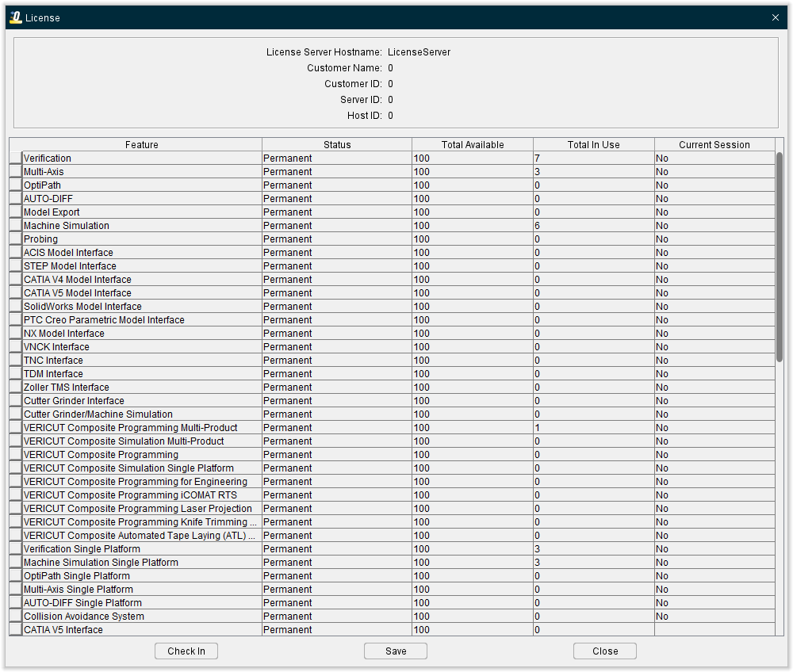Click the Machine Simulation feature cell
This screenshot has width=793, height=672.
click(x=142, y=225)
